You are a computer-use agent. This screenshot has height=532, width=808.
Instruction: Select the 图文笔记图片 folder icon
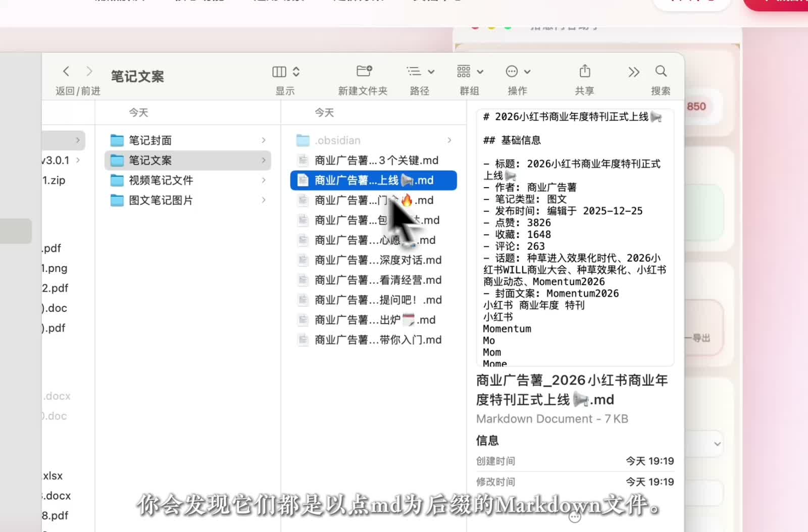[x=117, y=200]
